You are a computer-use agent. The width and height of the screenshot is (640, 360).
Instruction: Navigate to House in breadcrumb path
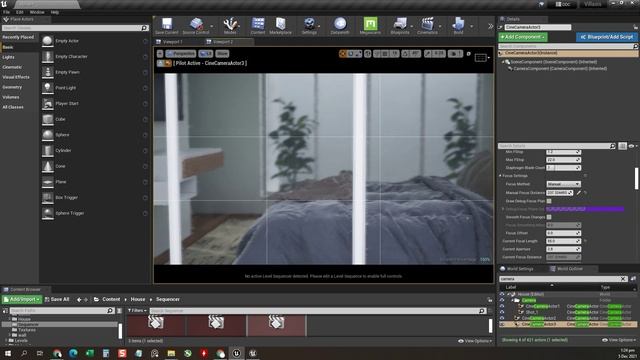(138, 299)
